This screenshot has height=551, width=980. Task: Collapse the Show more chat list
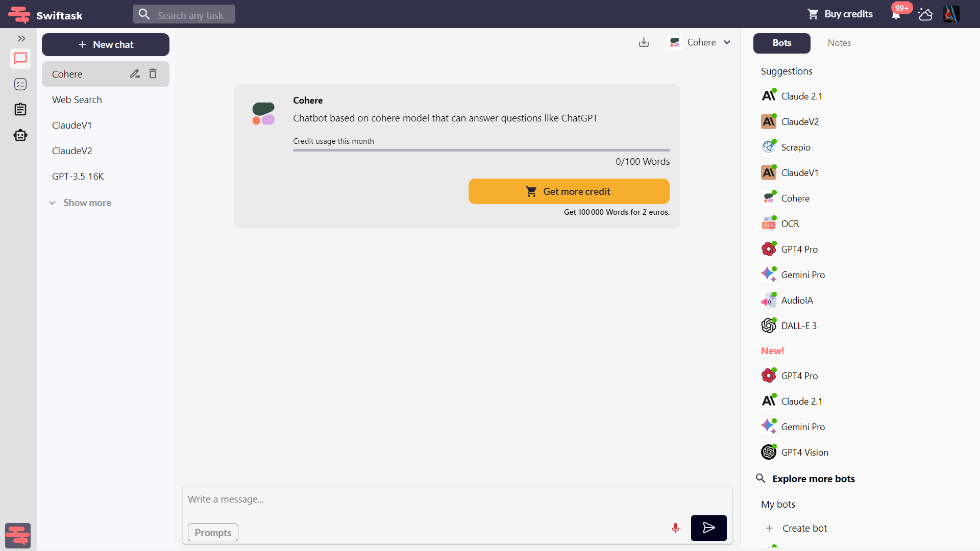(80, 203)
